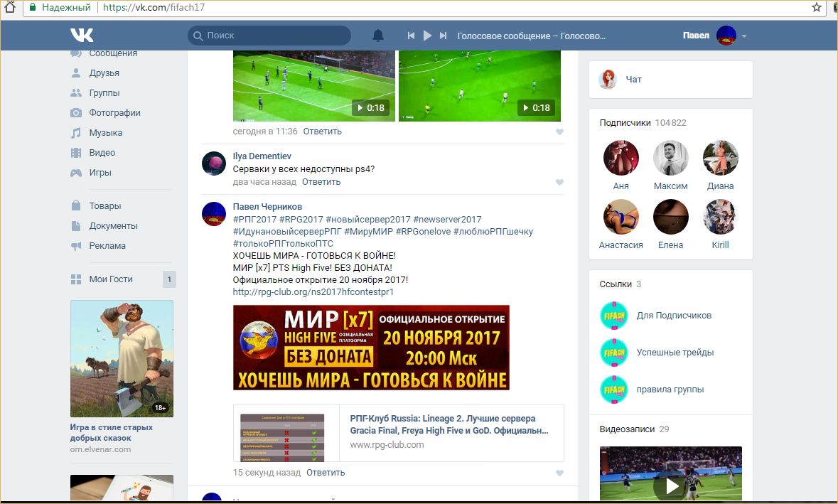
Task: Click the Друзья person icon
Action: [76, 73]
